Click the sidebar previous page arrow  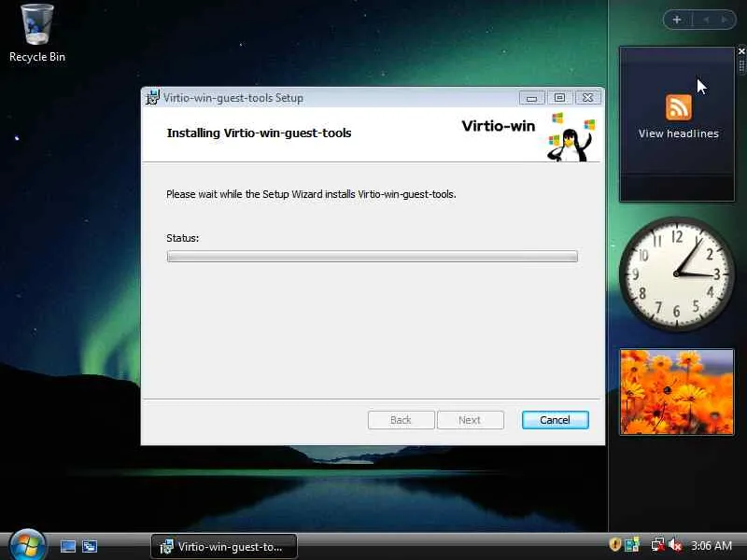706,20
